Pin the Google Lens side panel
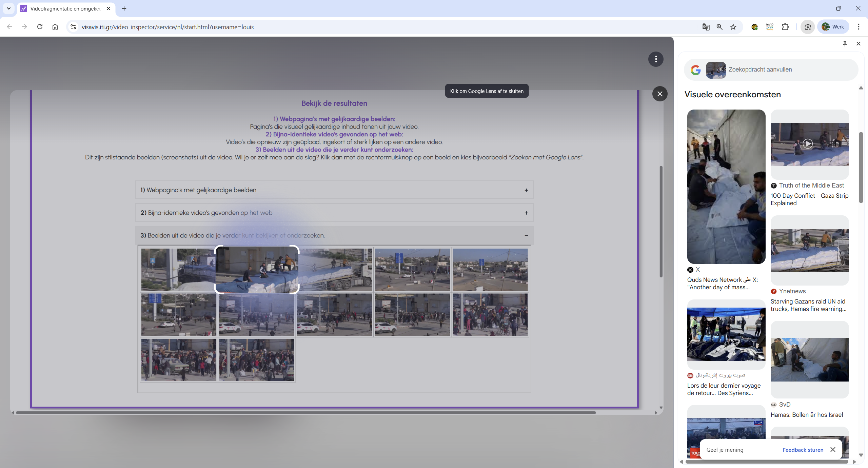 pos(845,44)
